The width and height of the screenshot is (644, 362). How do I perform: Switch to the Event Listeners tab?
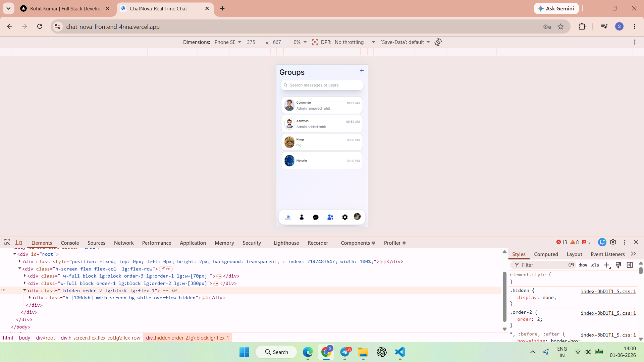point(607,254)
